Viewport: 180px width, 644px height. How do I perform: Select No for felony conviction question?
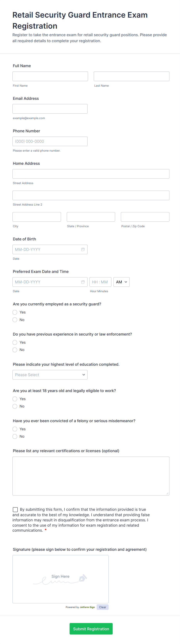(x=15, y=436)
